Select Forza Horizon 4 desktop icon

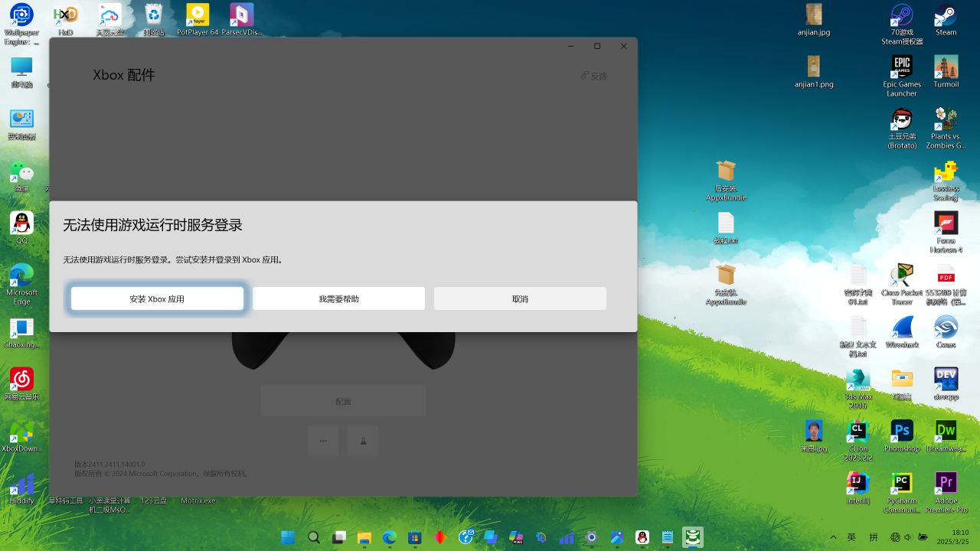(x=946, y=233)
